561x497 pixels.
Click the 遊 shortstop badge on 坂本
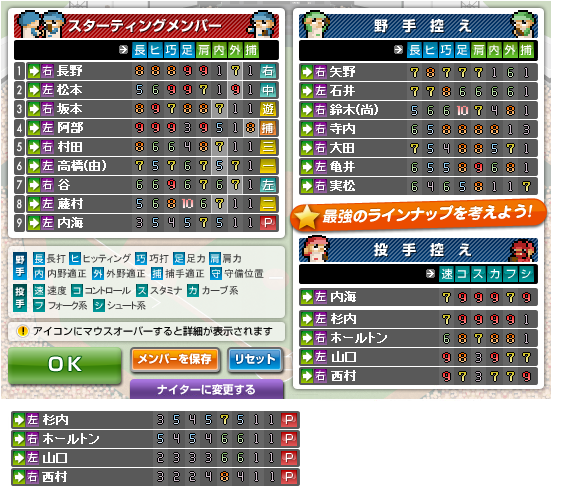pos(268,109)
